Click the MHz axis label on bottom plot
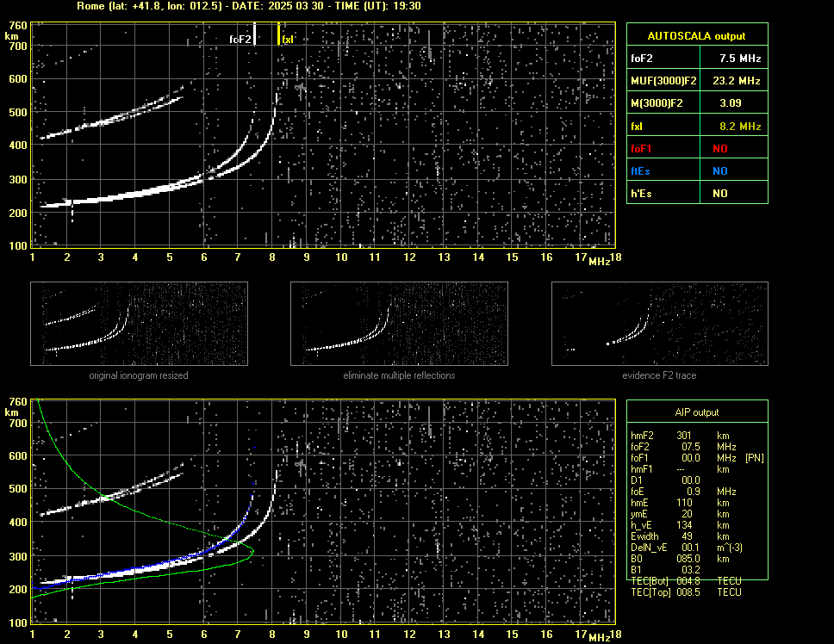The width and height of the screenshot is (834, 644). click(x=599, y=637)
